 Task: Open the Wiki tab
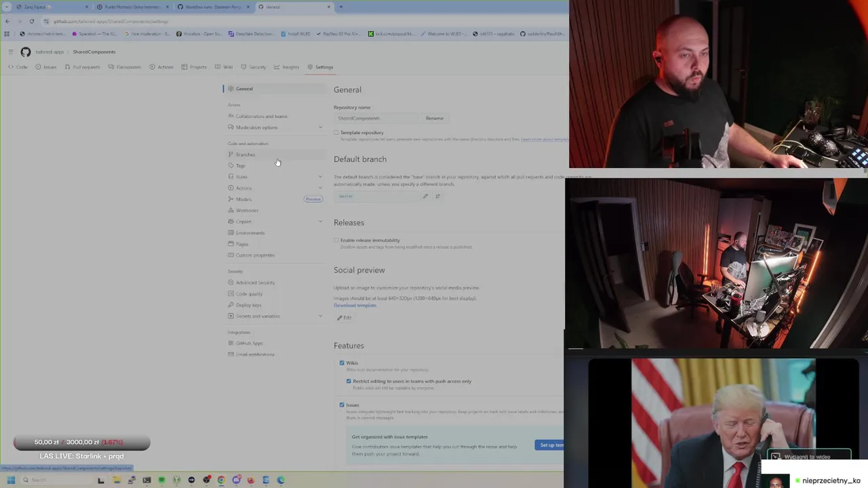click(x=224, y=67)
